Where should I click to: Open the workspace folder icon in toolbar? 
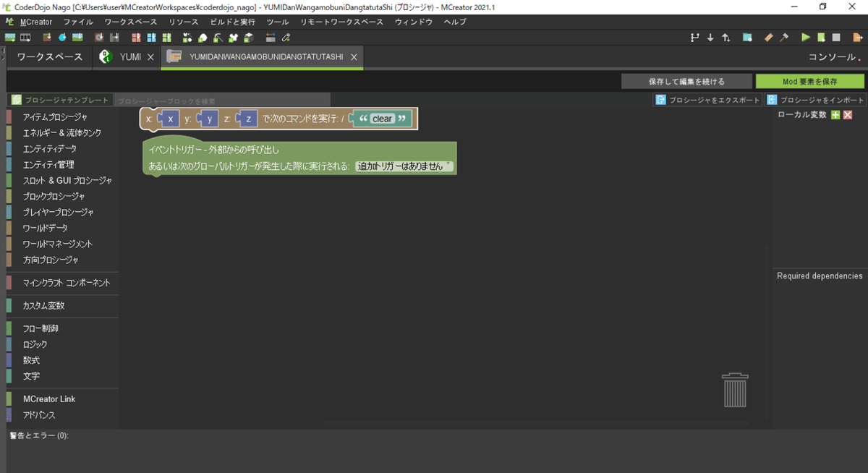(746, 37)
